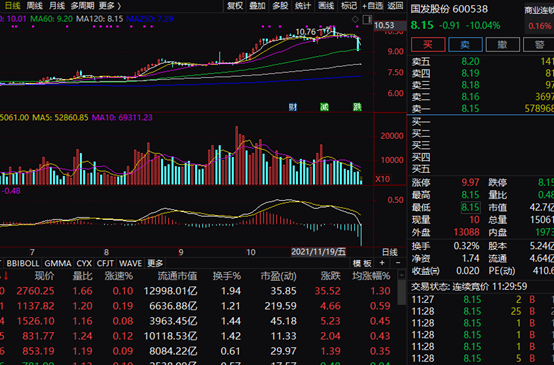
Task: Open the 多周期 multi-period view
Action: (82, 6)
